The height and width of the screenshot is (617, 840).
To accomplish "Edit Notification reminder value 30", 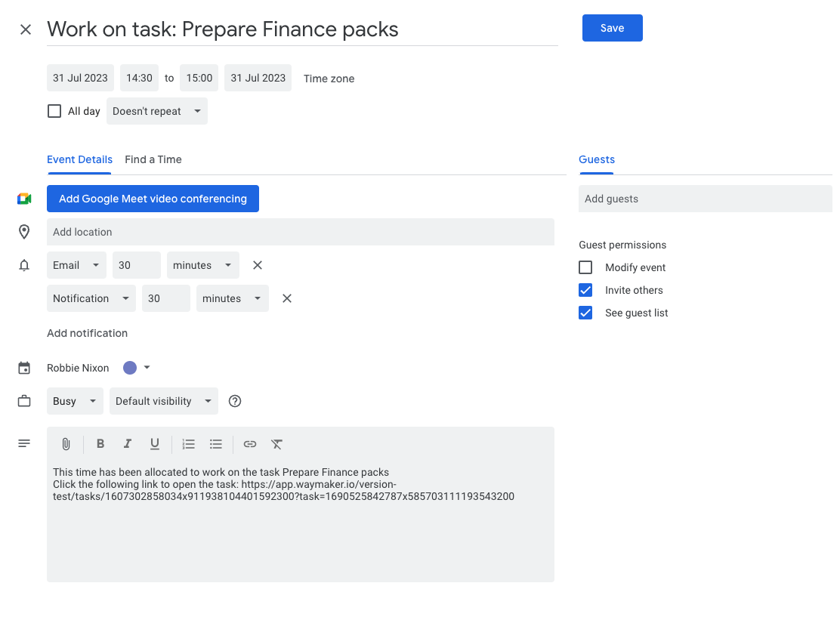I will tap(166, 298).
